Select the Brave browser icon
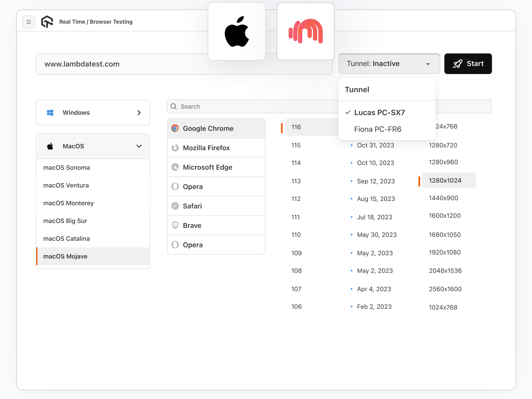The image size is (532, 399). [175, 225]
